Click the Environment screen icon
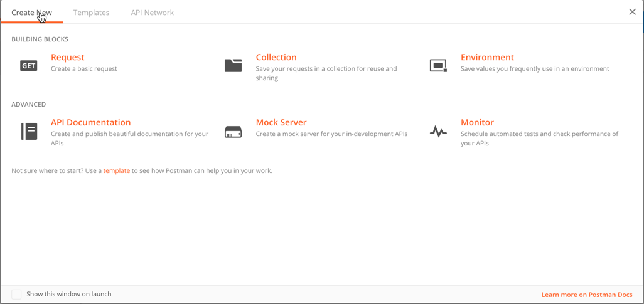 tap(438, 66)
